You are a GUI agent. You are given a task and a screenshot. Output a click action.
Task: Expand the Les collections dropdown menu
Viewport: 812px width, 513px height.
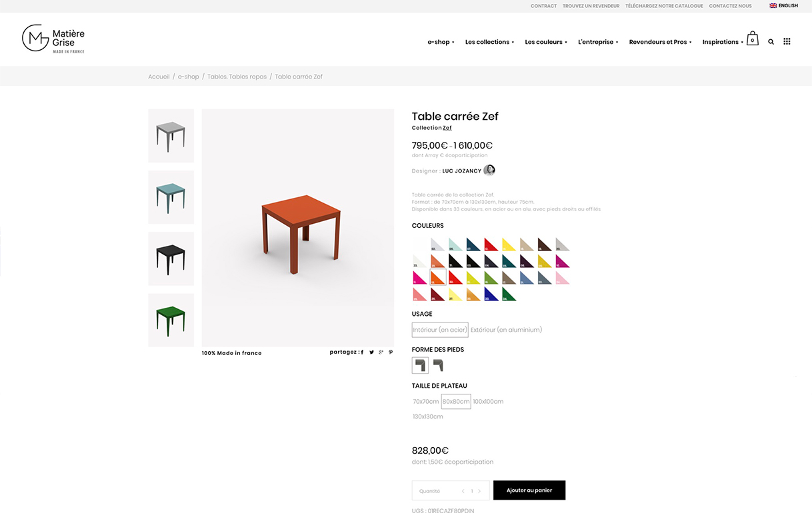pyautogui.click(x=489, y=42)
